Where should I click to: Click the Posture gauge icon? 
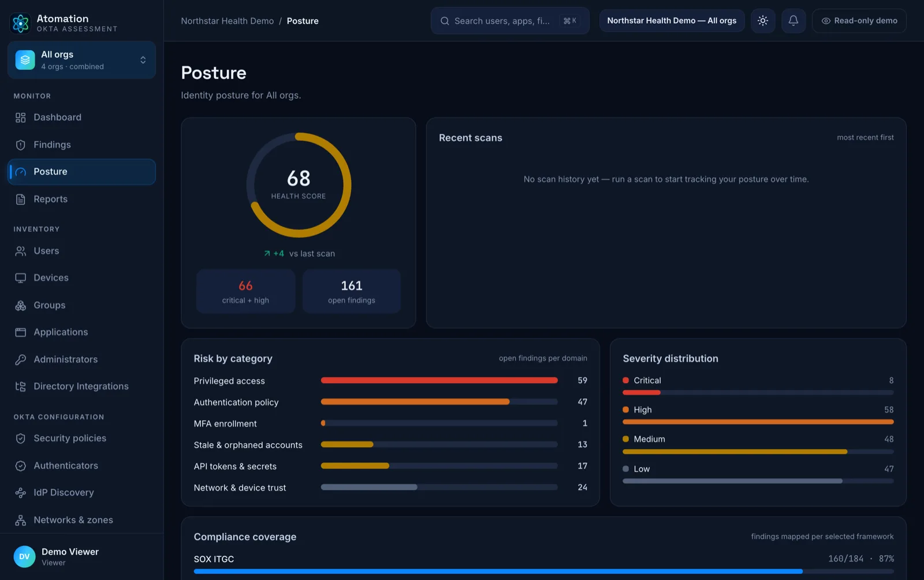[21, 172]
